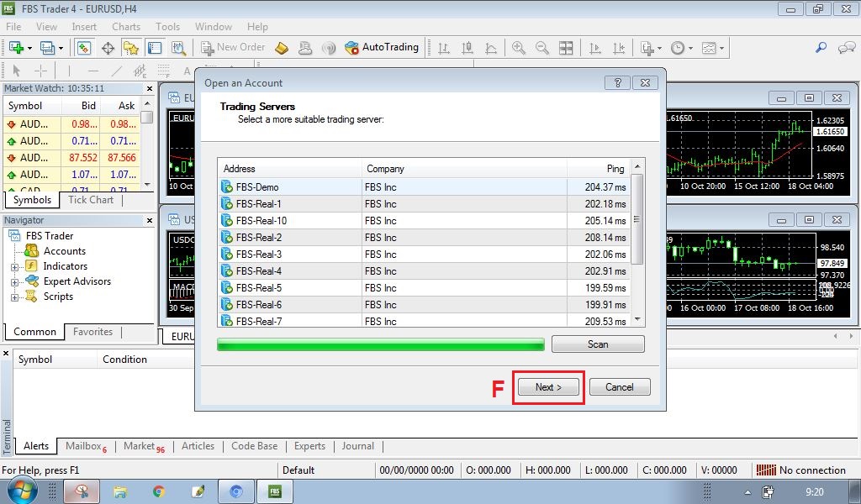The height and width of the screenshot is (504, 861).
Task: Open the MetaEditor gold book icon
Action: pos(281,48)
